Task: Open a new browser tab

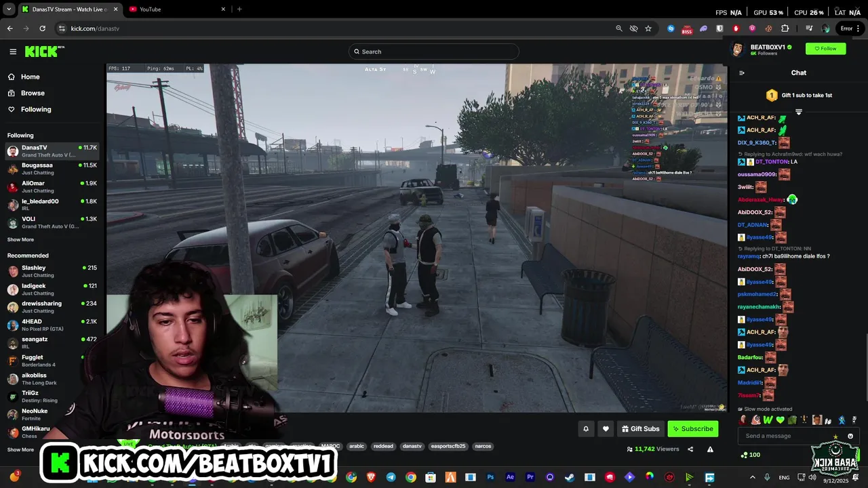Action: click(239, 9)
